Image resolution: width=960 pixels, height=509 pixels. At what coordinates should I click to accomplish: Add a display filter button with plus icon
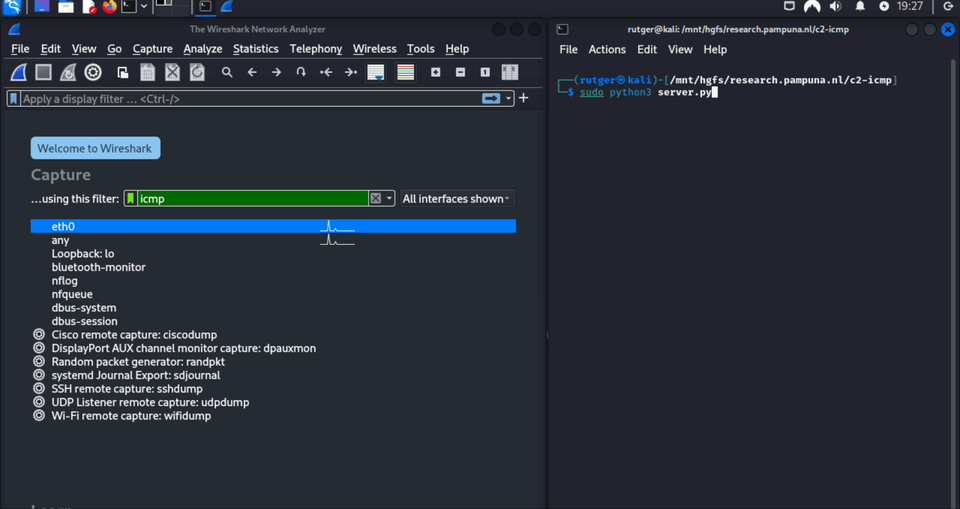coord(523,98)
